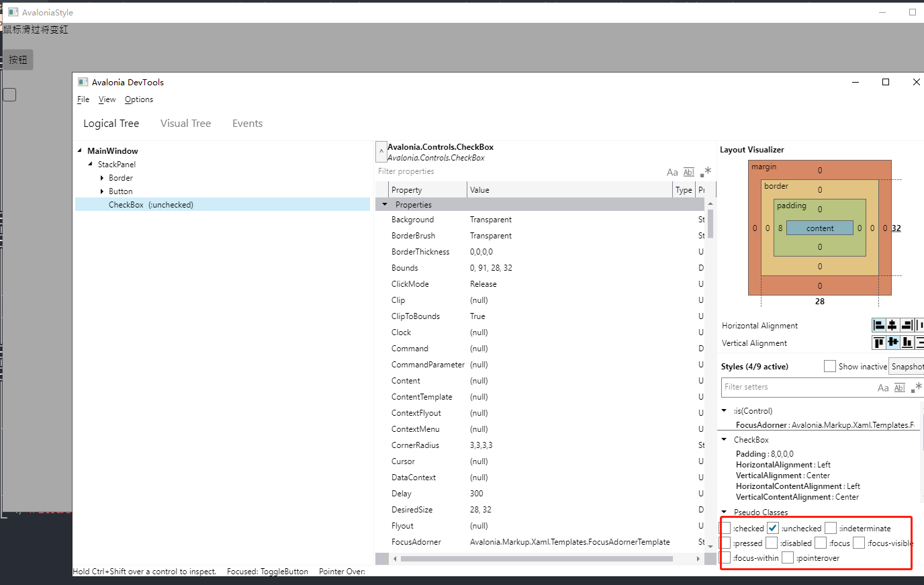Collapse the Properties group

(x=385, y=204)
